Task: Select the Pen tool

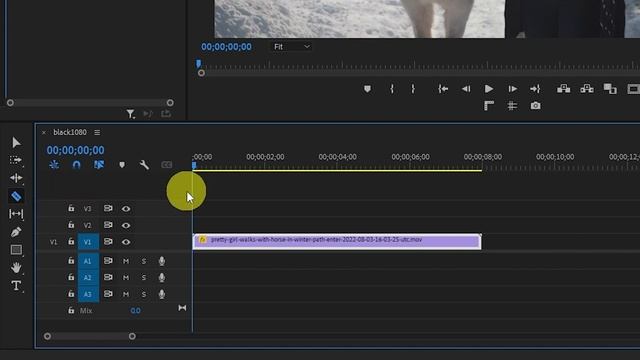Action: (16, 232)
